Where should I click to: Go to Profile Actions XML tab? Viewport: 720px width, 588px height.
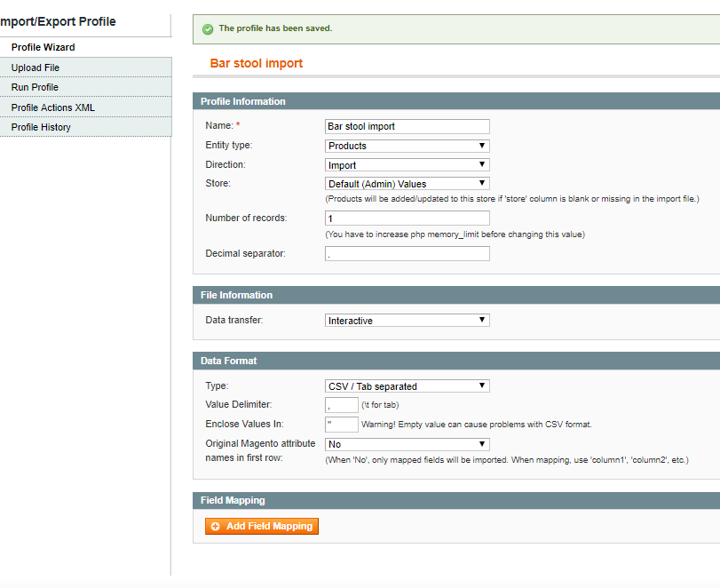52,107
